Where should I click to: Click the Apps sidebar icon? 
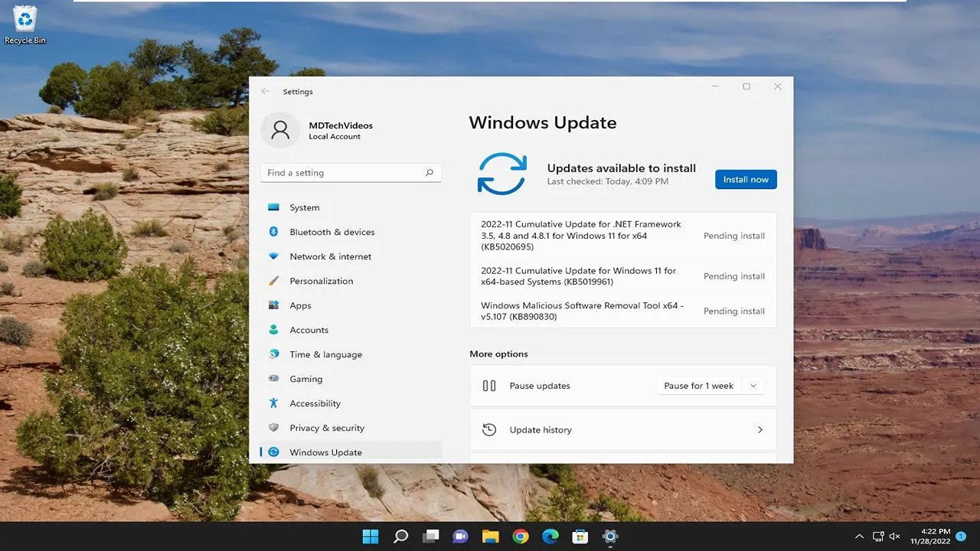[x=273, y=305]
